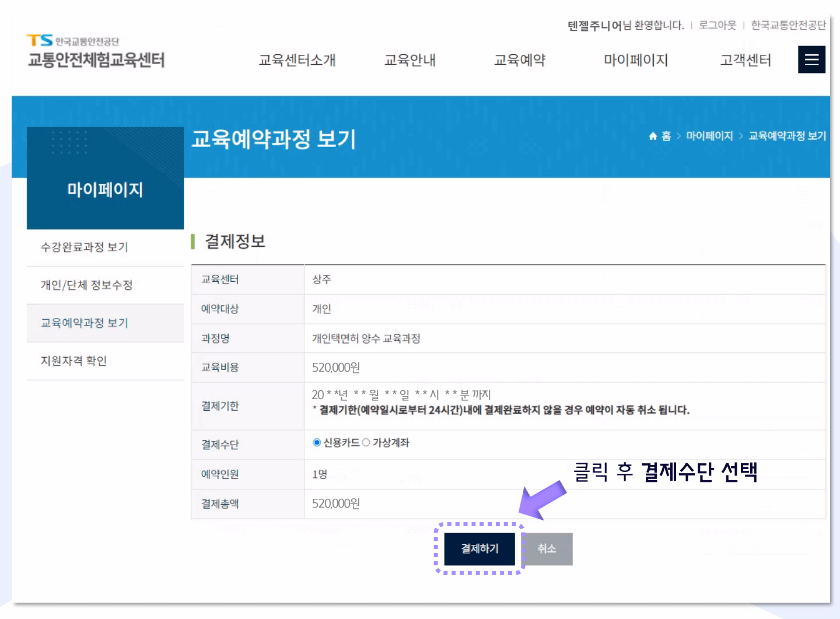Click the 마이페이지 sidebar header
The image size is (840, 619).
[x=106, y=190]
